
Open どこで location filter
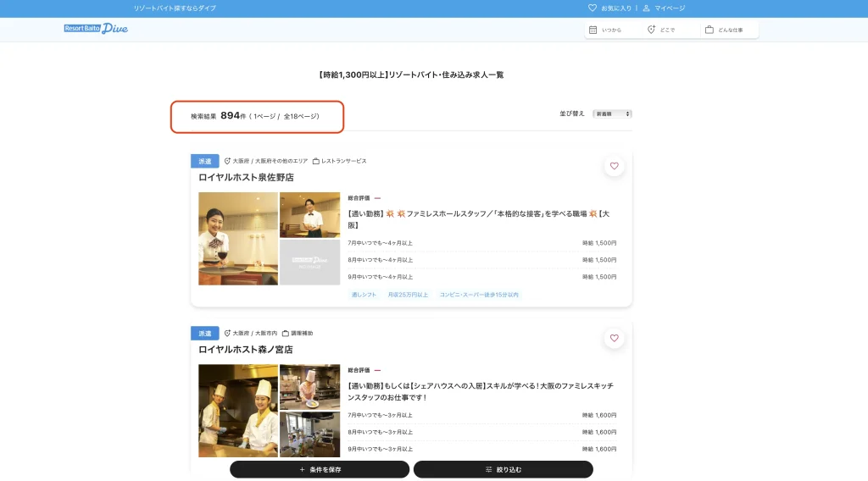coord(671,30)
